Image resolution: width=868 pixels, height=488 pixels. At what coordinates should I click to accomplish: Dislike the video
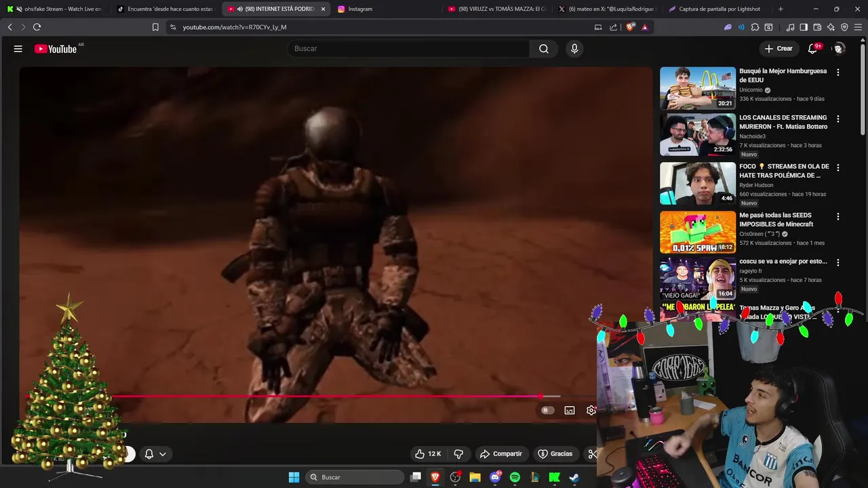pos(458,454)
